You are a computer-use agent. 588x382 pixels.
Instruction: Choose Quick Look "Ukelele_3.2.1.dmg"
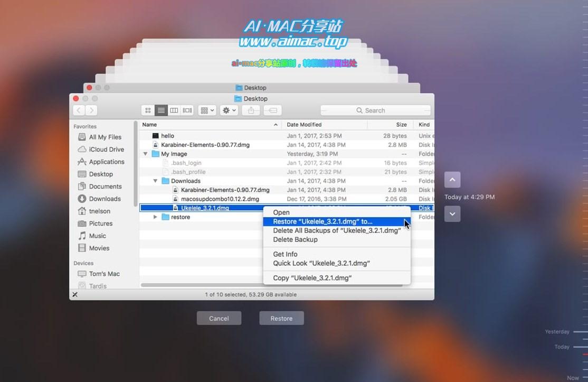[x=337, y=263]
